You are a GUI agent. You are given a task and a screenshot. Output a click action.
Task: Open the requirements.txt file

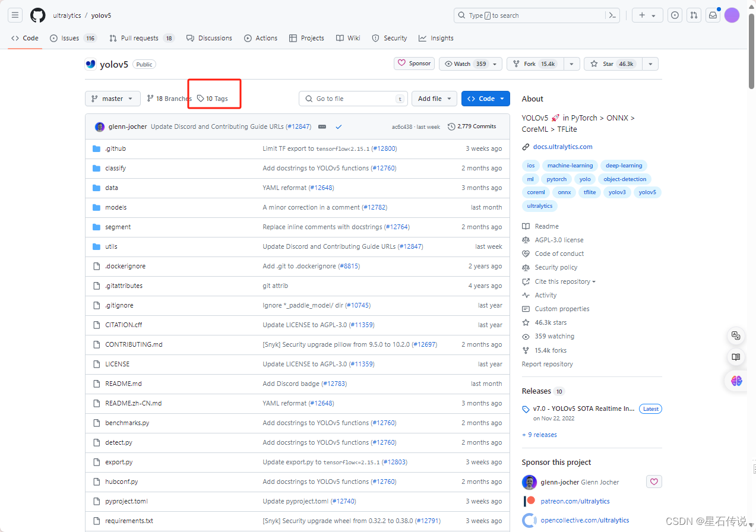(129, 521)
